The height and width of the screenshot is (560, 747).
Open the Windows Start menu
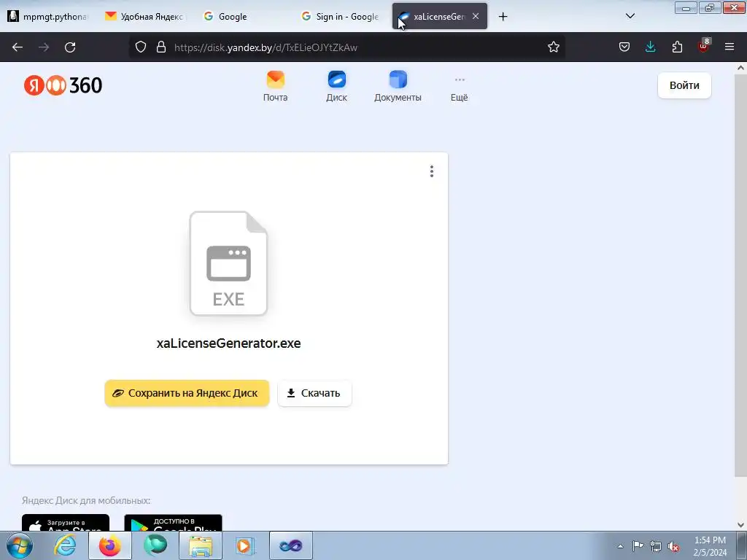pyautogui.click(x=20, y=545)
